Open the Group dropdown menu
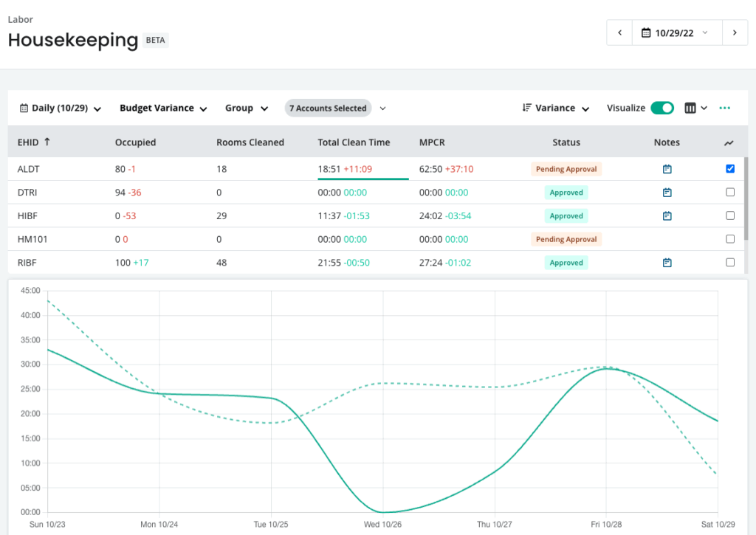The width and height of the screenshot is (756, 535). pos(246,108)
